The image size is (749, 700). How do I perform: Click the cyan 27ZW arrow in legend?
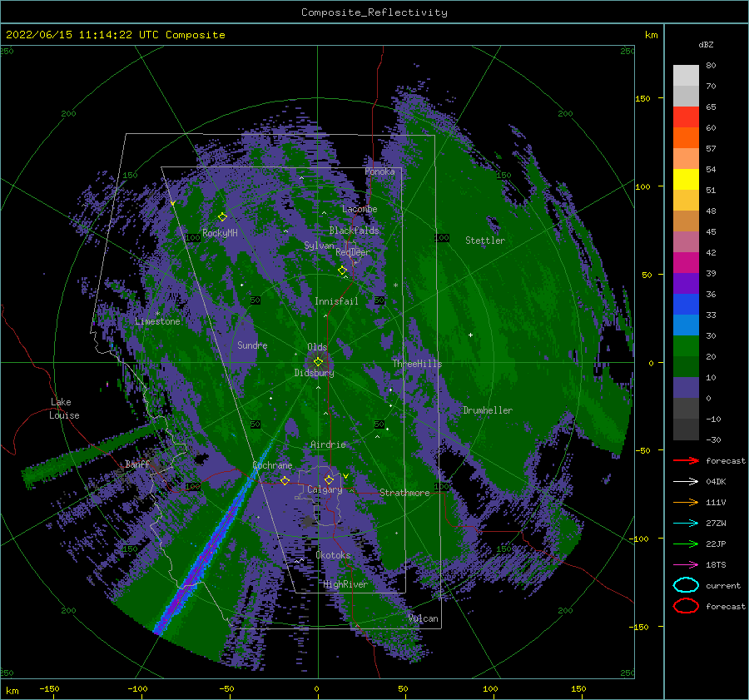click(686, 524)
